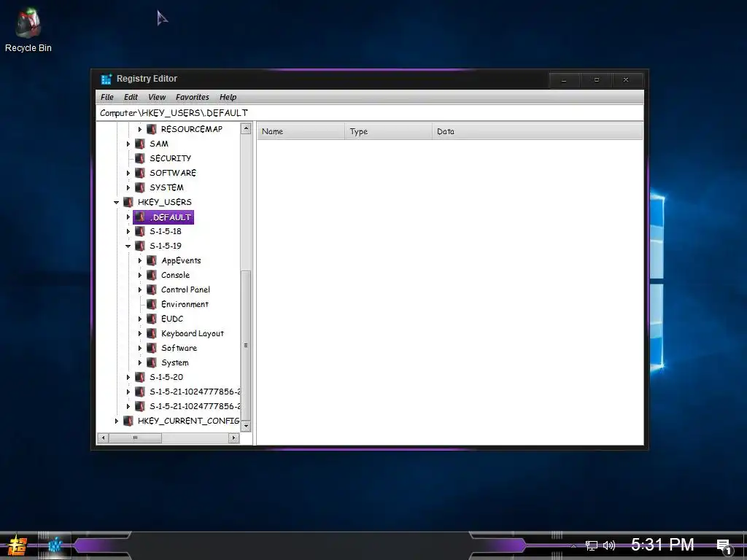Open the Start menu button on taskbar

pos(18,545)
